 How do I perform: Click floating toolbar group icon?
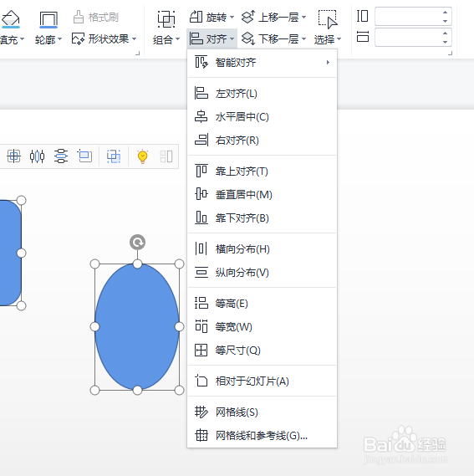pyautogui.click(x=114, y=156)
